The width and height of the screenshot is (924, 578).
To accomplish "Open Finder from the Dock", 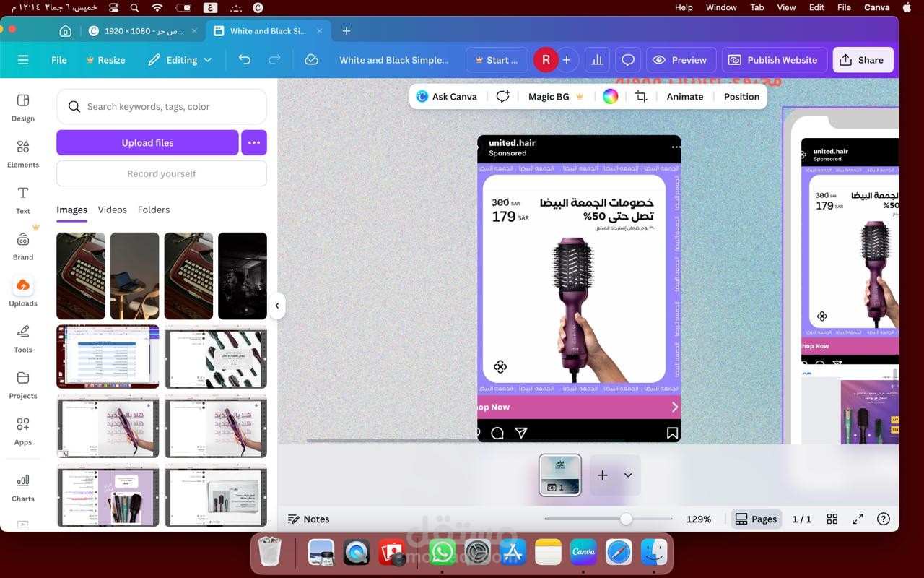I will (654, 553).
